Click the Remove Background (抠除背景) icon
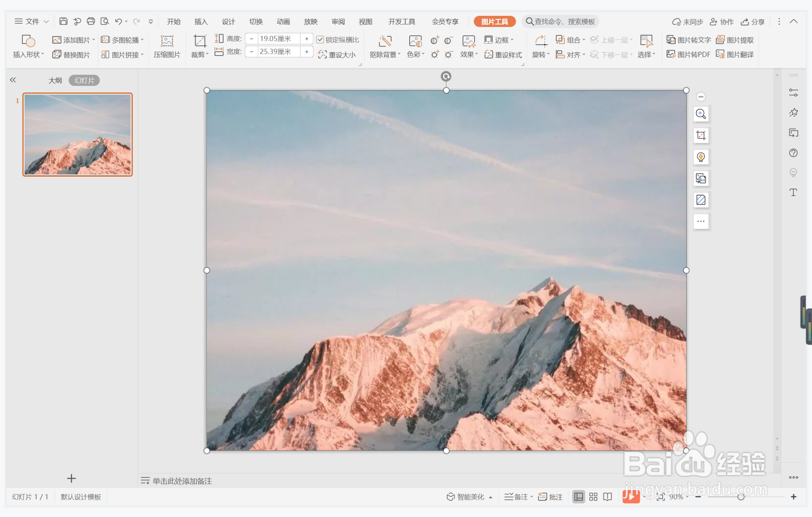Viewport: 812px width, 517px height. pyautogui.click(x=384, y=41)
